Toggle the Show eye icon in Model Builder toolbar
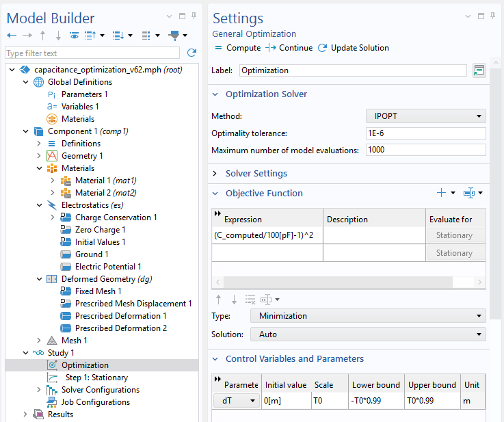The width and height of the screenshot is (504, 422). tap(75, 36)
